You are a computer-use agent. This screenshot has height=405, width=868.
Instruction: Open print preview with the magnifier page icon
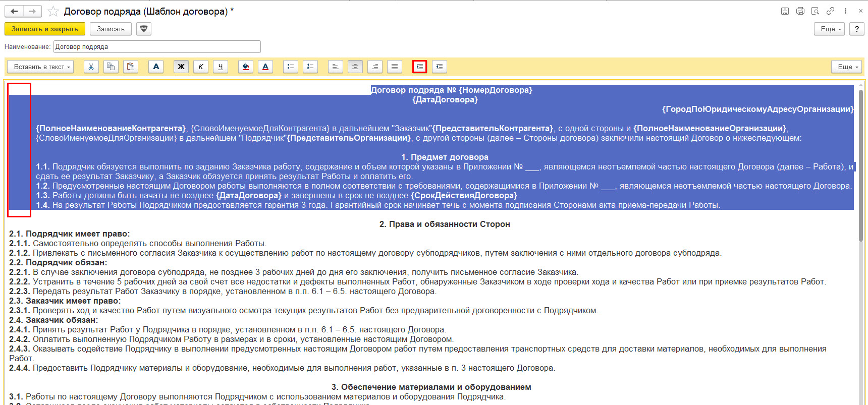[x=815, y=11]
